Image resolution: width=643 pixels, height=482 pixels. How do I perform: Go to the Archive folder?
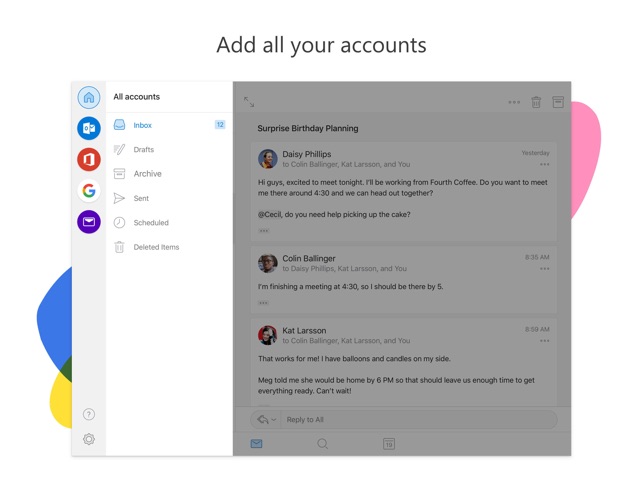(147, 174)
